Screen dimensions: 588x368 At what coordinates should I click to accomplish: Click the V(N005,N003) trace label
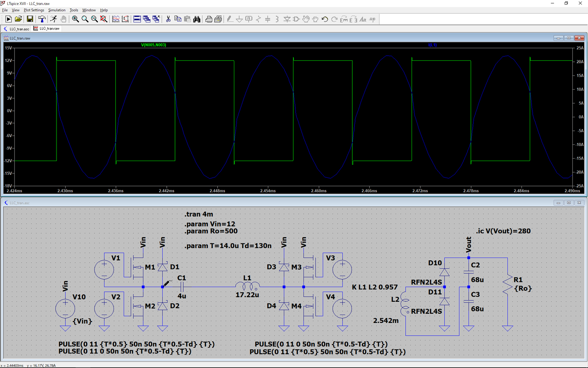point(154,45)
